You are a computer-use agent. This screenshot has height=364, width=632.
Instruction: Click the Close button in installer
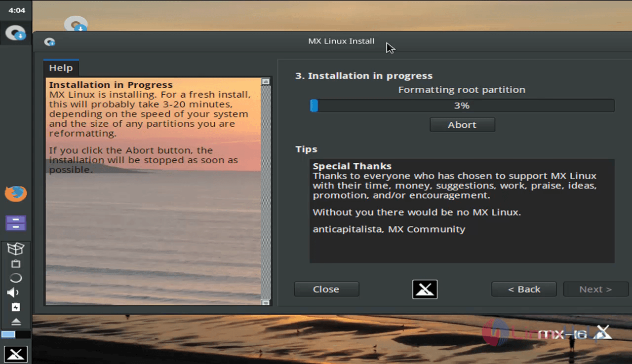pyautogui.click(x=326, y=290)
